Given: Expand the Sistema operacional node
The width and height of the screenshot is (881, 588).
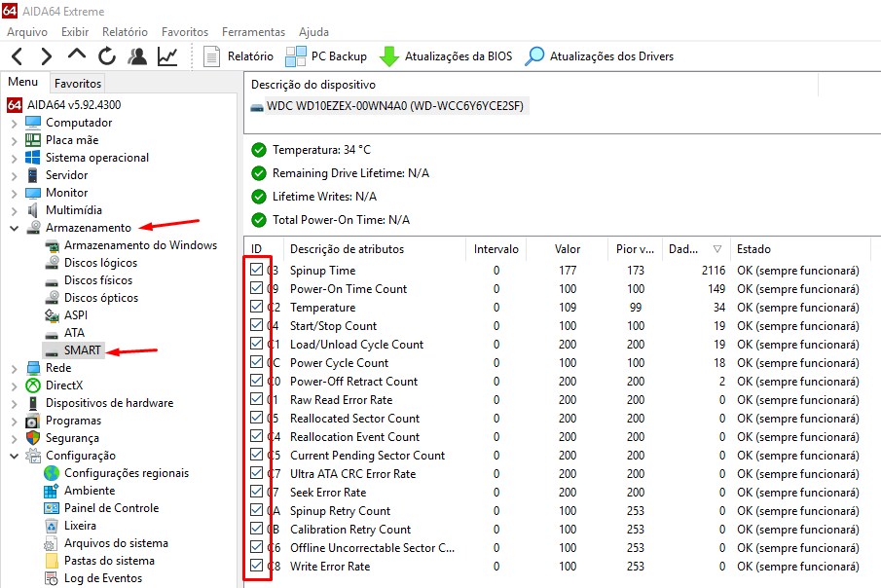Looking at the screenshot, I should [x=15, y=158].
